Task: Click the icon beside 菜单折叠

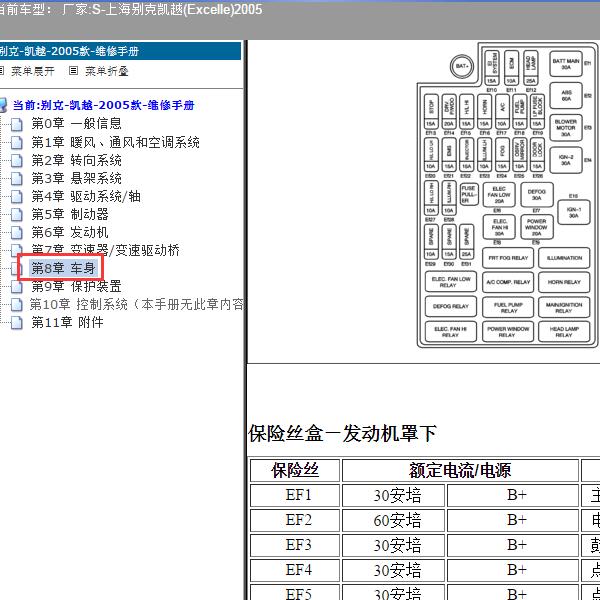Action: (x=73, y=71)
